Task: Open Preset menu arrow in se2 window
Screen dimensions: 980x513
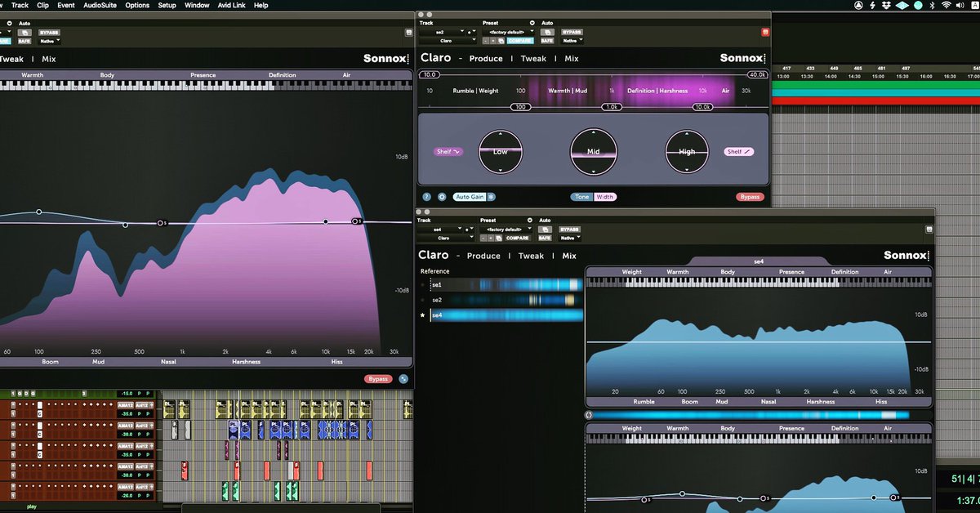Action: [x=532, y=23]
